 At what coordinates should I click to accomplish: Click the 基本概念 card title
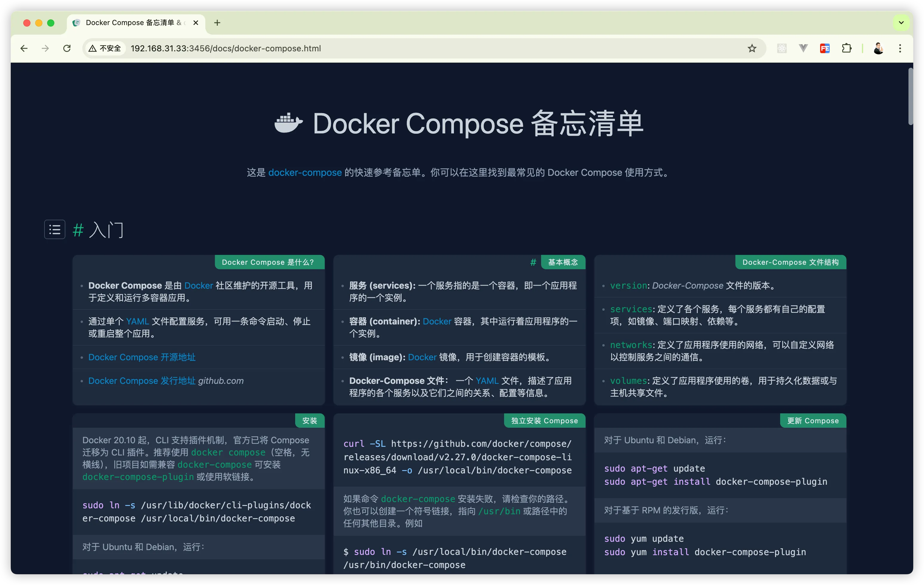(x=563, y=262)
